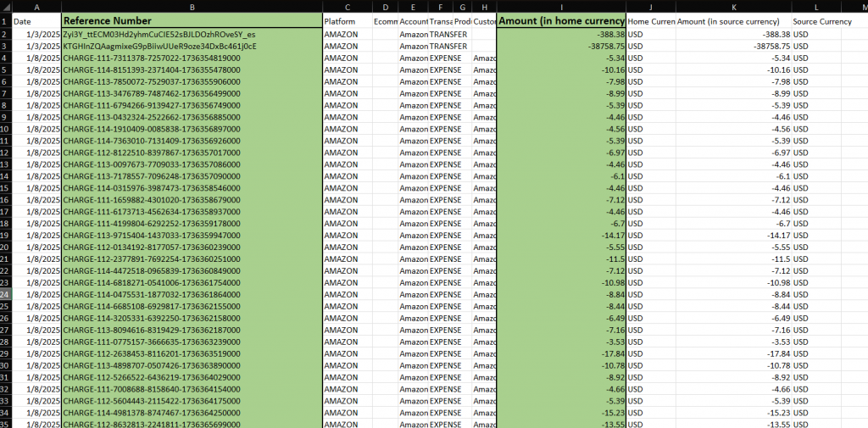868x428 pixels.
Task: Click the row 35 header number
Action: [x=5, y=423]
